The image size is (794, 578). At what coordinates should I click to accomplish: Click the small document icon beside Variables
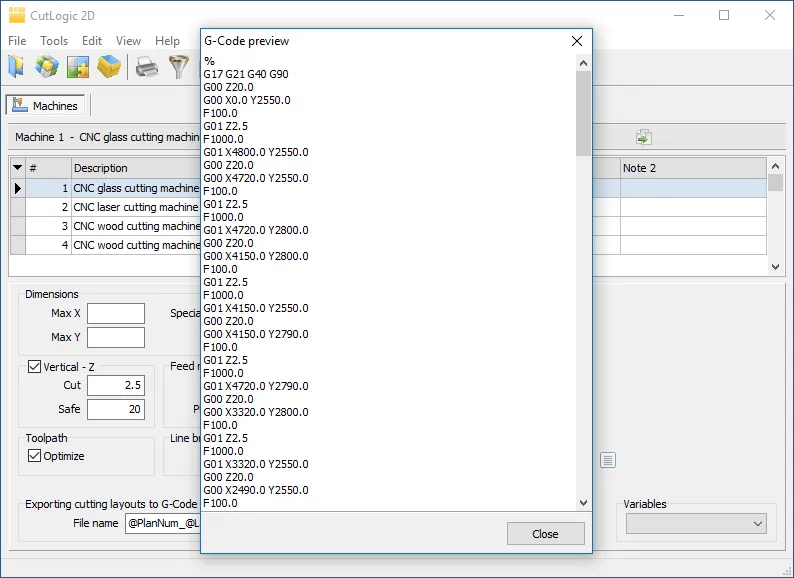point(608,460)
